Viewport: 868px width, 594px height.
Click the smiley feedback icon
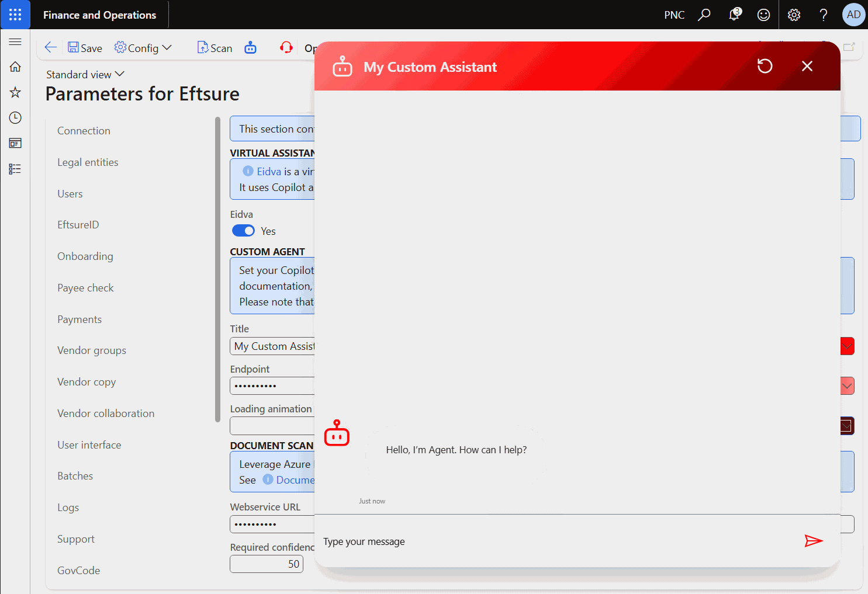[x=763, y=15]
